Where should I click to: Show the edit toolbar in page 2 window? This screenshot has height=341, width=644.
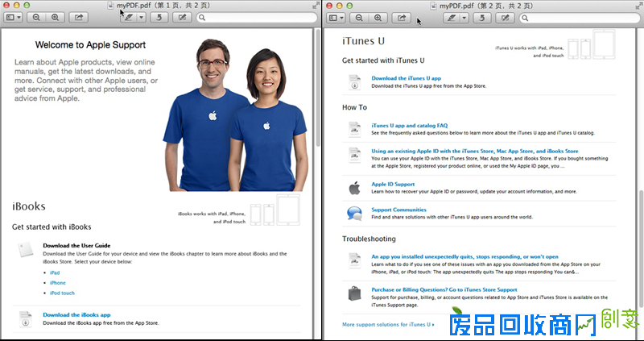[x=505, y=17]
